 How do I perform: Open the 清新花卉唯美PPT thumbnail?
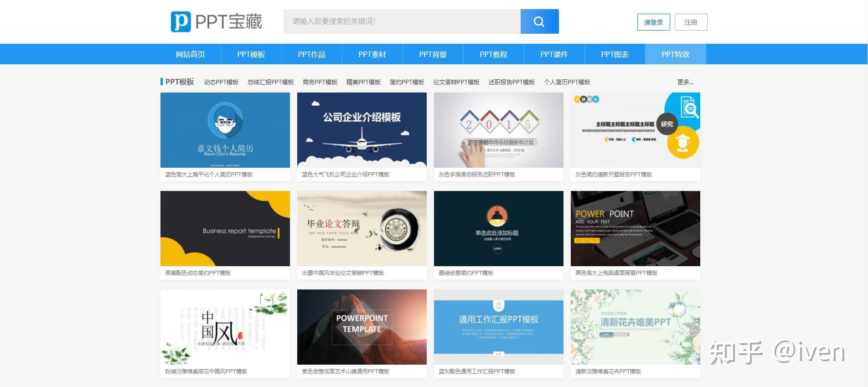635,327
